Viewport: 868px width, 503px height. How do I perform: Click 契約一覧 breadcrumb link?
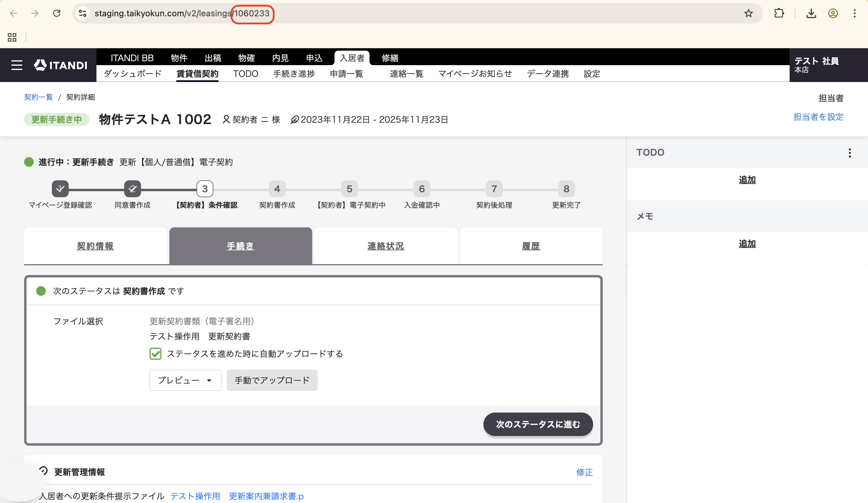[x=39, y=97]
